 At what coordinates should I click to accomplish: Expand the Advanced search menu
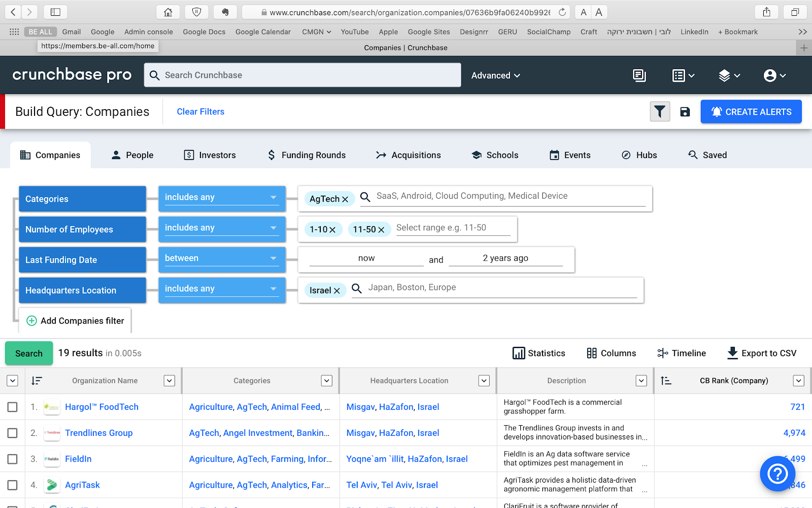tap(496, 75)
